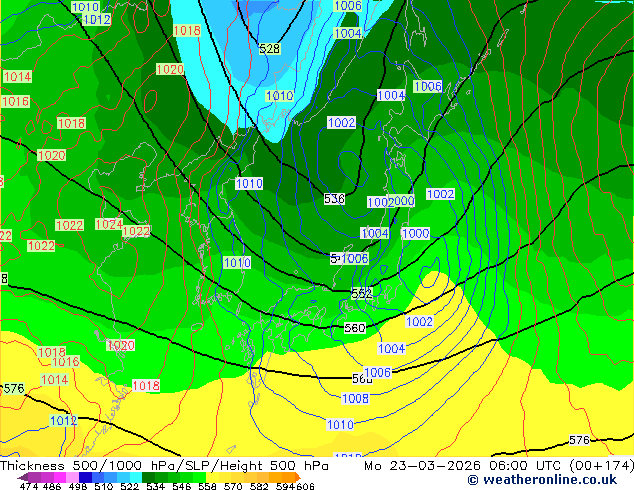
Task: Select the blue 1008 pressure label
Action: [355, 399]
